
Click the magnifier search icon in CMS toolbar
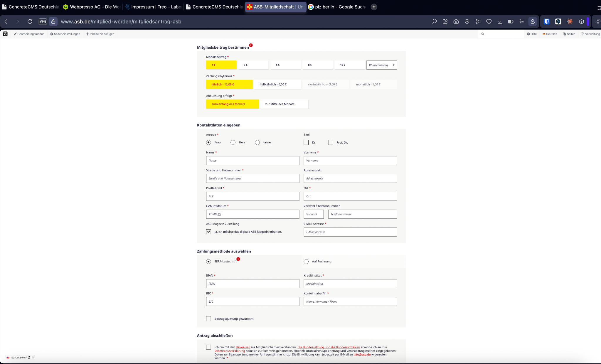(x=483, y=34)
